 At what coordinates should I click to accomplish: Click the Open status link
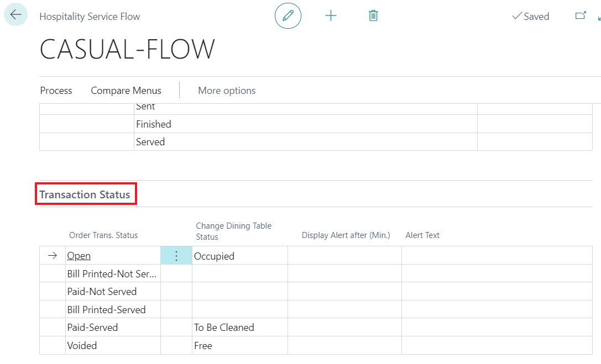click(79, 256)
